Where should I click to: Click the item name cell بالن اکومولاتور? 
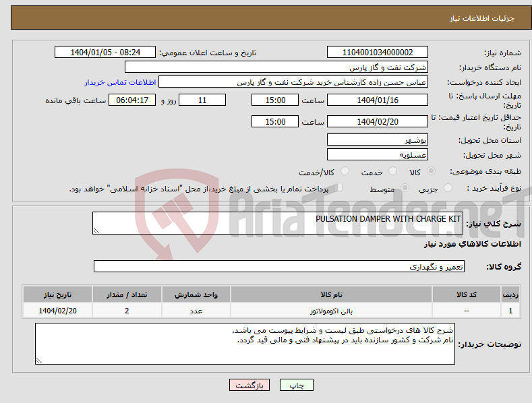tap(331, 311)
